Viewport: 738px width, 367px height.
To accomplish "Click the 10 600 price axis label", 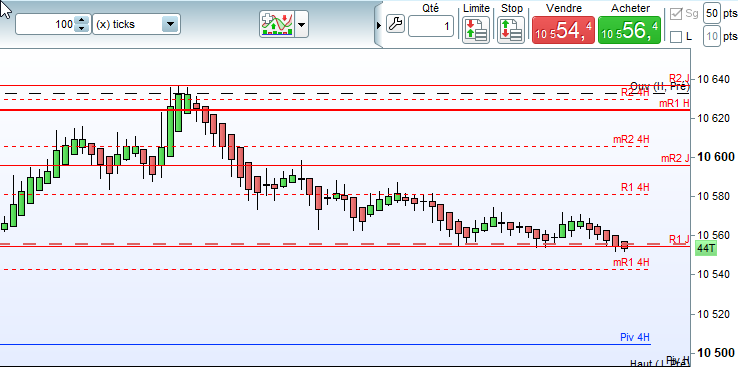I will (716, 157).
